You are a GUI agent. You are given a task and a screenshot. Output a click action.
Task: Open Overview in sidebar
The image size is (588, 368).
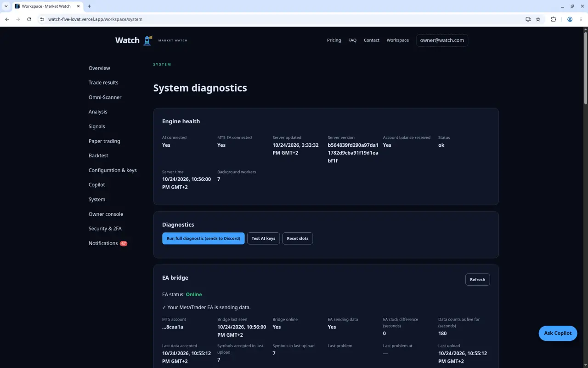click(x=99, y=68)
